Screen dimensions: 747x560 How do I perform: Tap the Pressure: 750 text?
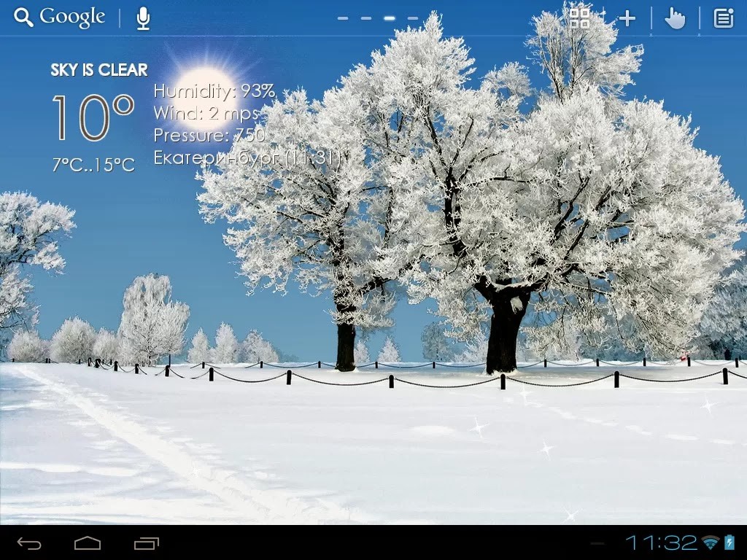(209, 135)
